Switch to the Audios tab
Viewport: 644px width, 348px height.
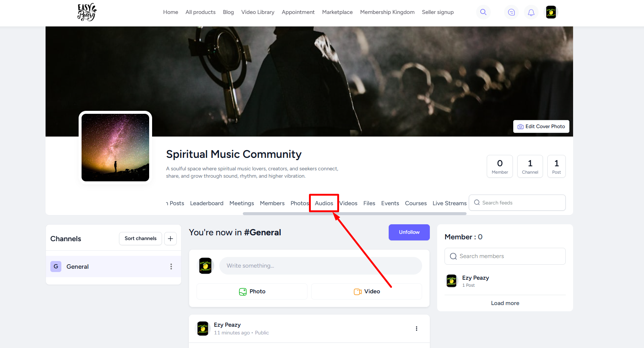coord(324,203)
